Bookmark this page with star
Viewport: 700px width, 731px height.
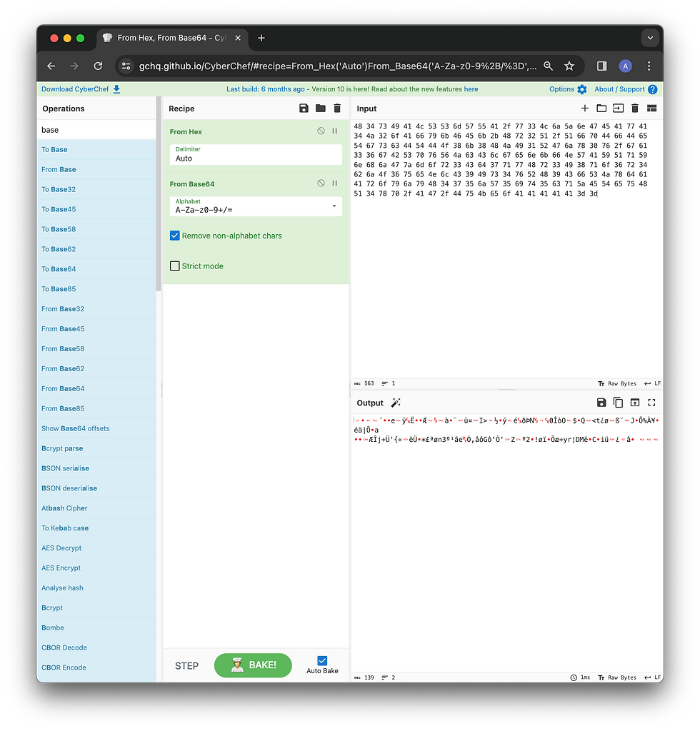[x=569, y=66]
